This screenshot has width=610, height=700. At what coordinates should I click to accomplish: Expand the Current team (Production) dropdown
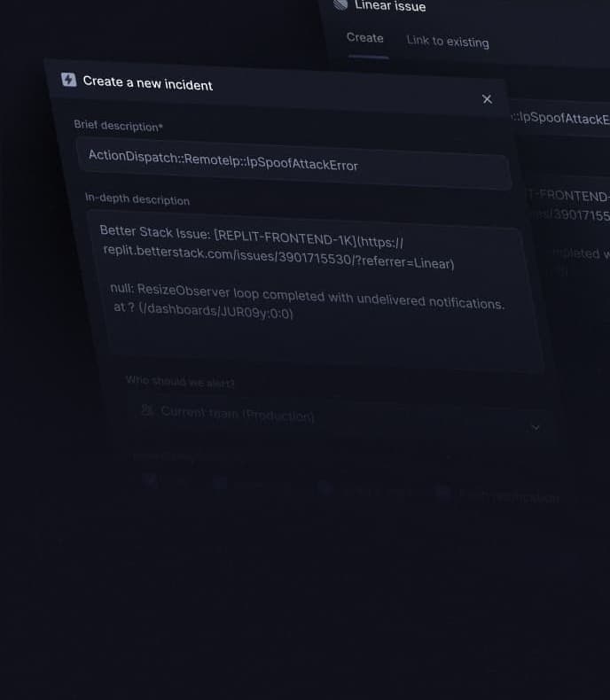pyautogui.click(x=337, y=418)
